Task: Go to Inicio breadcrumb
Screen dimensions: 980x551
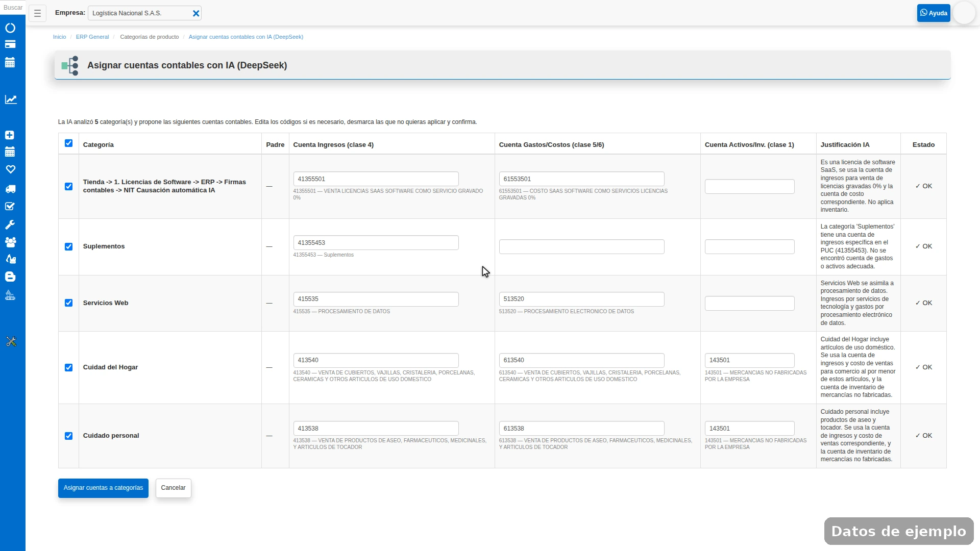Action: click(59, 37)
